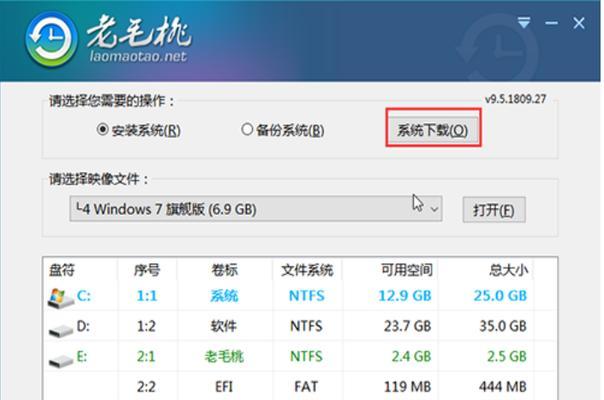Select the 备份系统(B) radio option
The height and width of the screenshot is (400, 604).
point(282,130)
